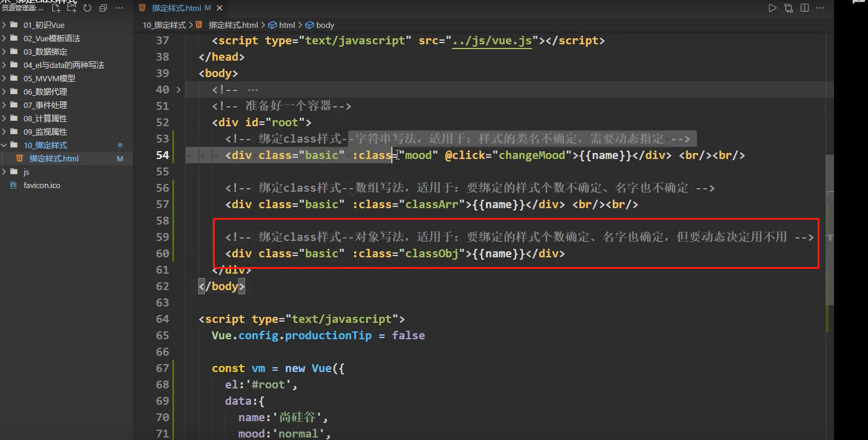Unfold the collapsed comment at line 40
The height and width of the screenshot is (440, 868).
pos(178,89)
